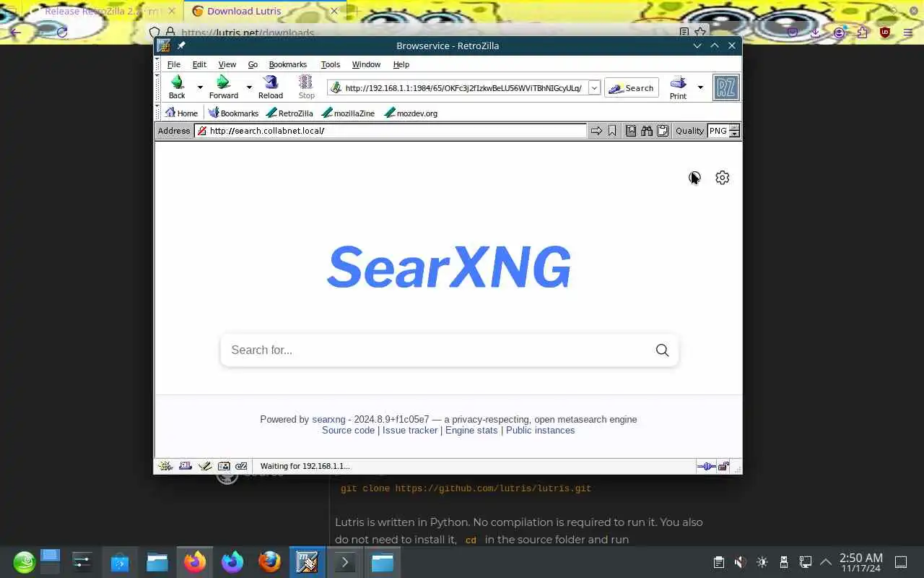Click the clipboard icon in Address row
This screenshot has height=578, width=924.
[x=663, y=131]
